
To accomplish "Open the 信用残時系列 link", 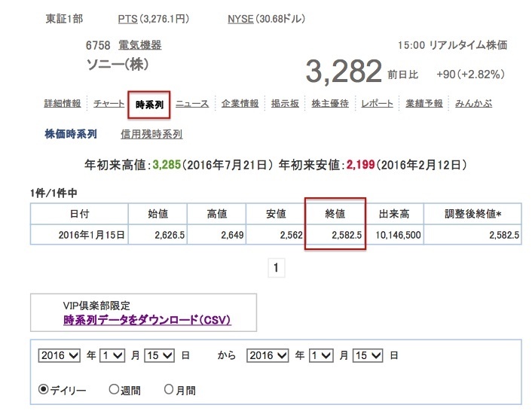I will 151,134.
